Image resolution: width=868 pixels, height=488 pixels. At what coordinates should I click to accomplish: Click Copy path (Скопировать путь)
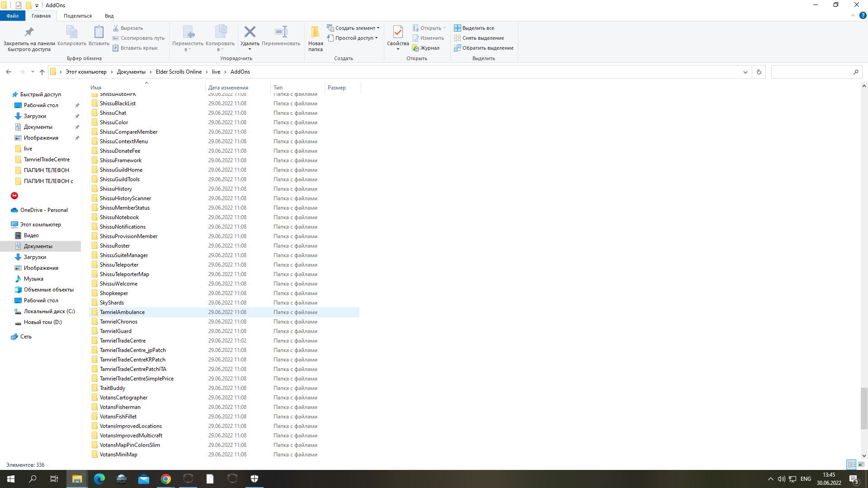point(138,38)
